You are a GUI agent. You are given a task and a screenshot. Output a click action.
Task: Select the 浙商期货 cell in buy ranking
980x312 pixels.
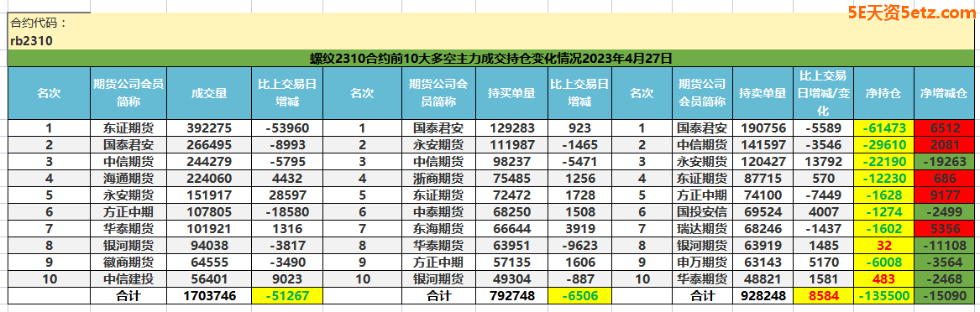click(438, 174)
